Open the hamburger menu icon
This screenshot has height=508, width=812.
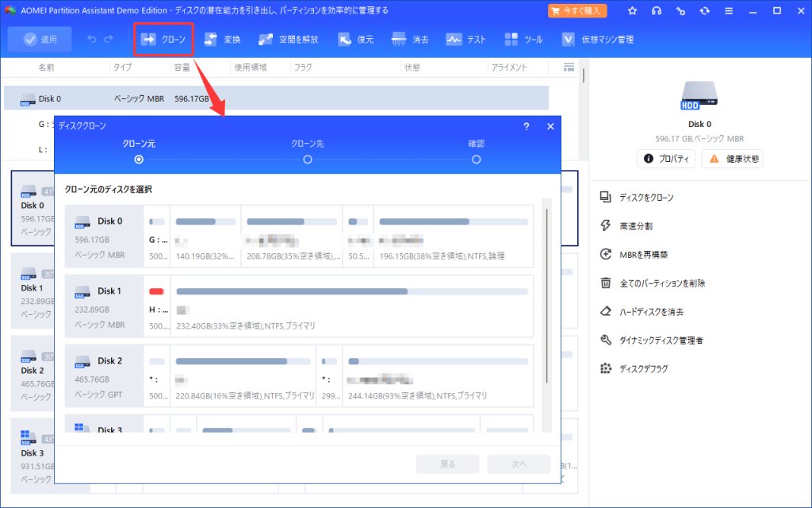tap(729, 11)
